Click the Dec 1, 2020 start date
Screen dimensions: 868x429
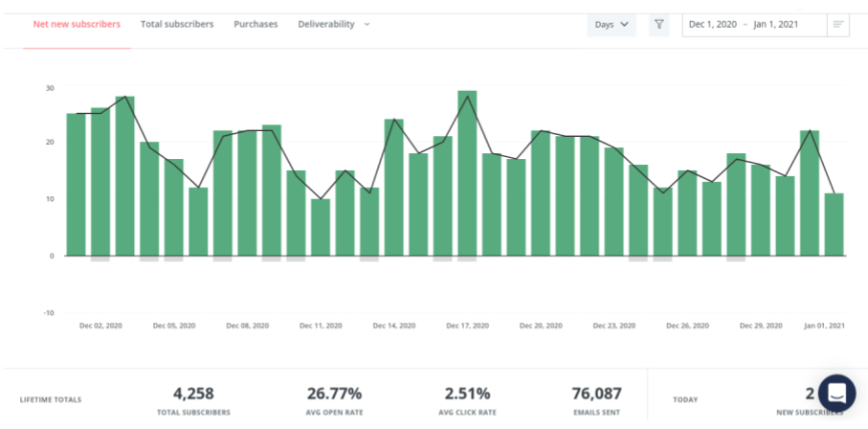712,25
